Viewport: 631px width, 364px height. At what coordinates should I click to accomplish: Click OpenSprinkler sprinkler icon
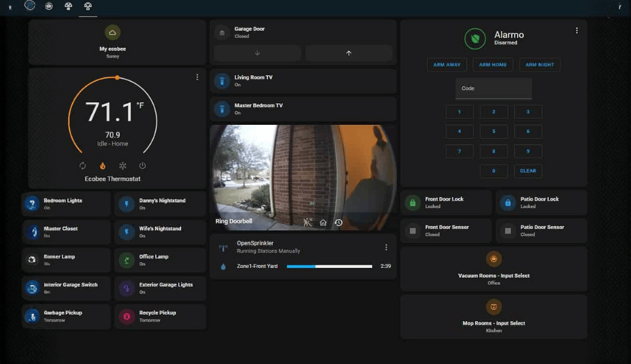(x=223, y=248)
